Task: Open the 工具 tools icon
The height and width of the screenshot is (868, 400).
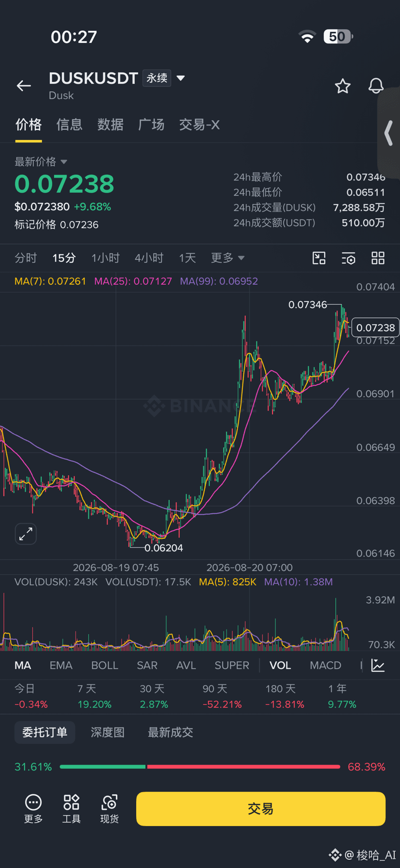Action: [x=71, y=809]
